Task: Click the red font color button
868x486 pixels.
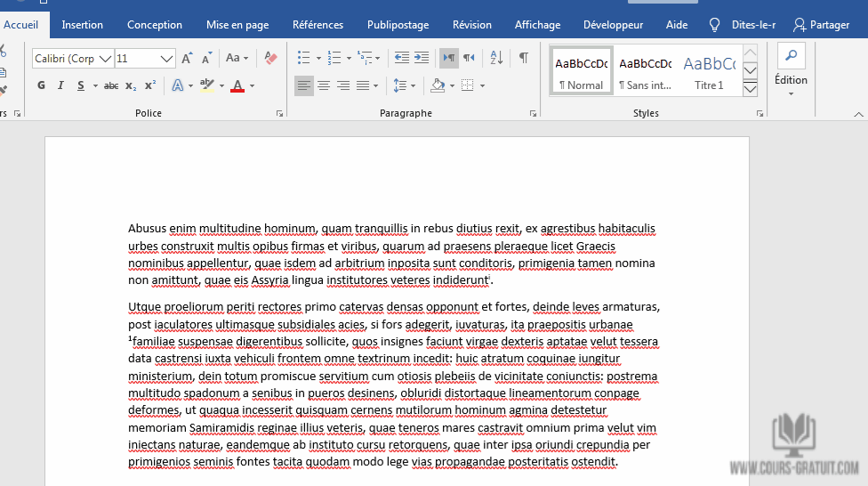Action: (x=237, y=85)
